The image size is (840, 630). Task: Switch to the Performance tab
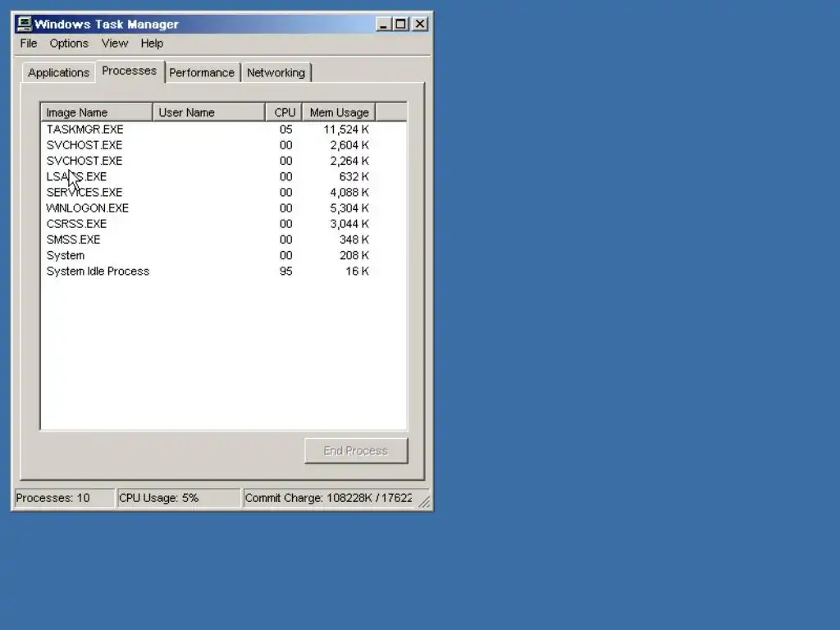pos(202,73)
